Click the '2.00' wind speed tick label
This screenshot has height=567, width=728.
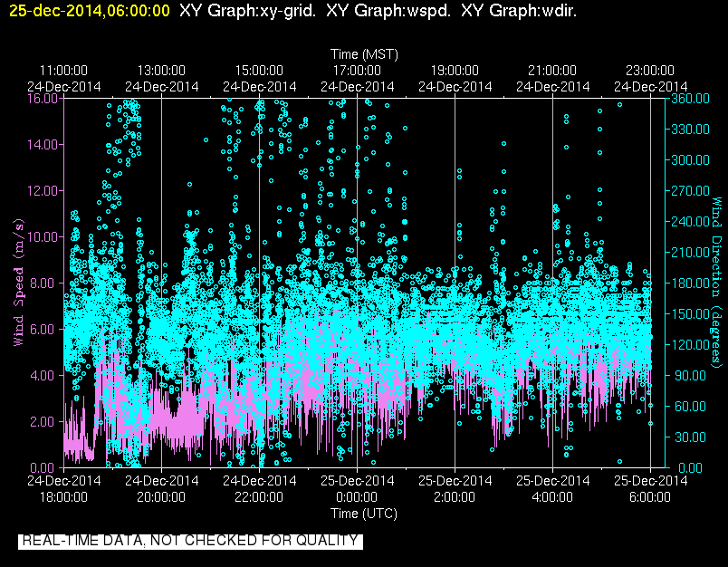45,422
